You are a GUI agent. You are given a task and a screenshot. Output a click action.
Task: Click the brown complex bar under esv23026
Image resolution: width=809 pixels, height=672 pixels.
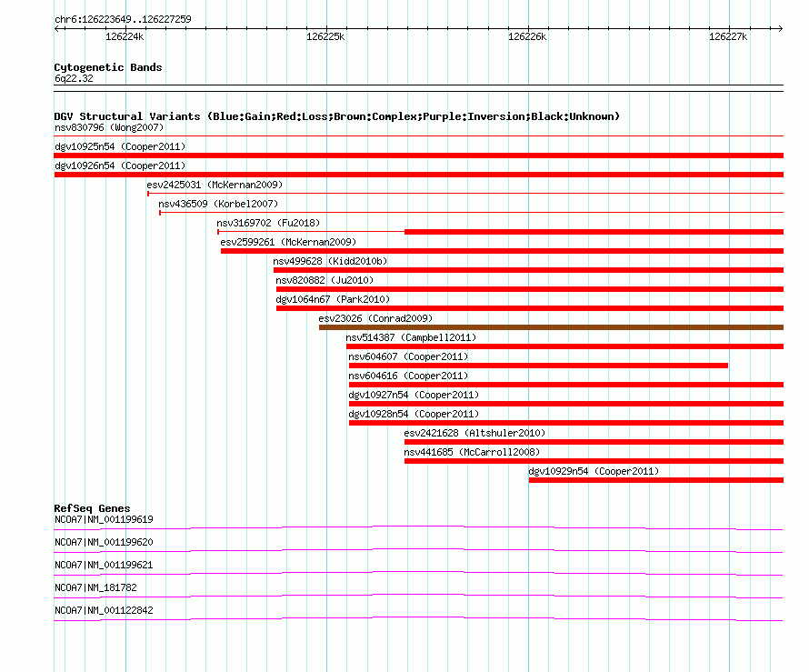(551, 327)
